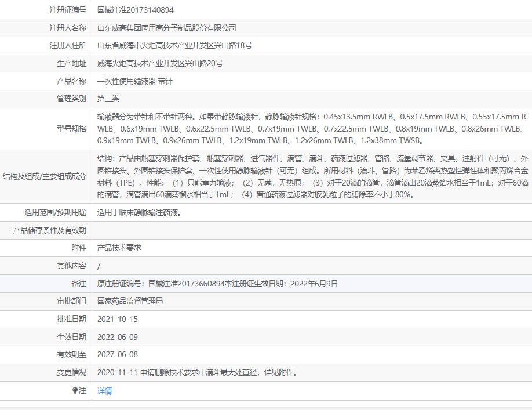Viewport: 532px width, 410px height.
Task: Click the 适用范围/预期用途 label
Action: pos(55,212)
